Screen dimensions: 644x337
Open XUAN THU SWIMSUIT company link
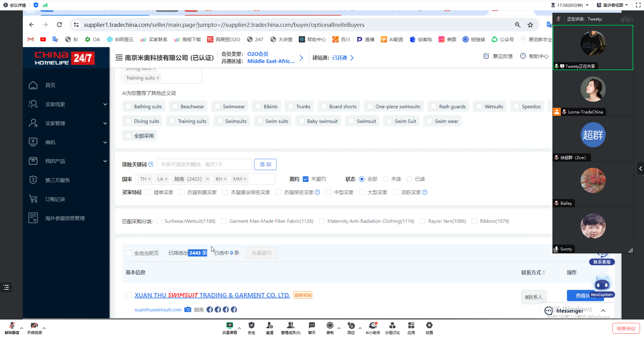click(x=212, y=295)
